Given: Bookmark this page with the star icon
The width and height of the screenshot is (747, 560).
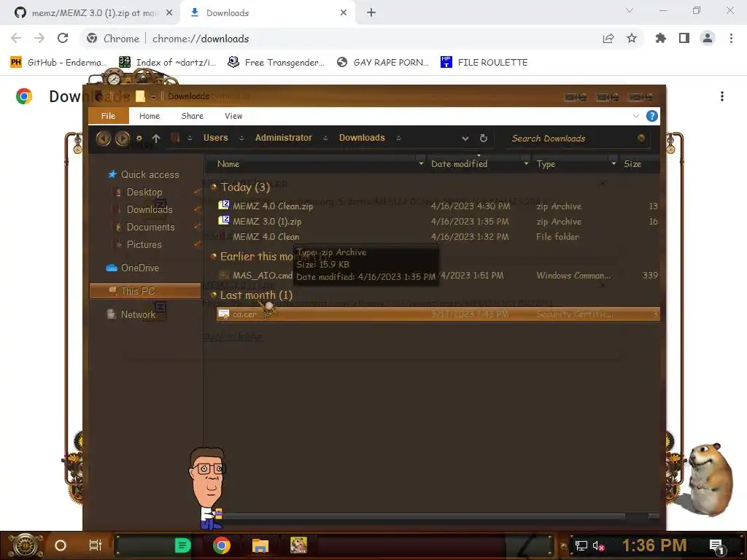Looking at the screenshot, I should (x=632, y=38).
